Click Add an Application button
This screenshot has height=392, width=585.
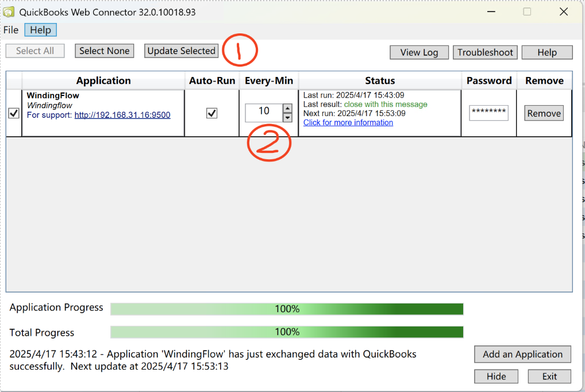tap(522, 354)
